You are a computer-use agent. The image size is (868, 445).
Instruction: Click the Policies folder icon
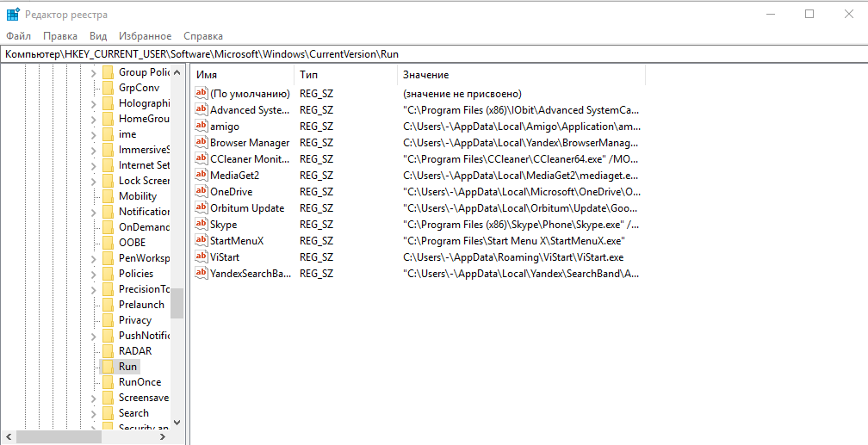coord(108,274)
